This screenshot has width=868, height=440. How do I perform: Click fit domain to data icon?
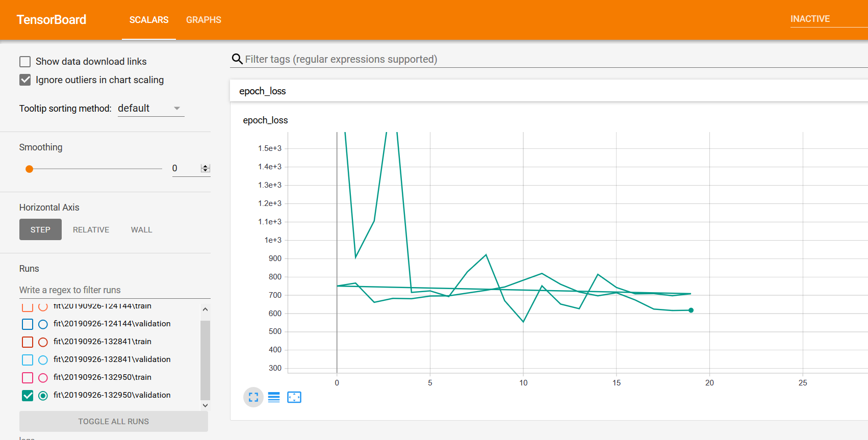pos(294,397)
